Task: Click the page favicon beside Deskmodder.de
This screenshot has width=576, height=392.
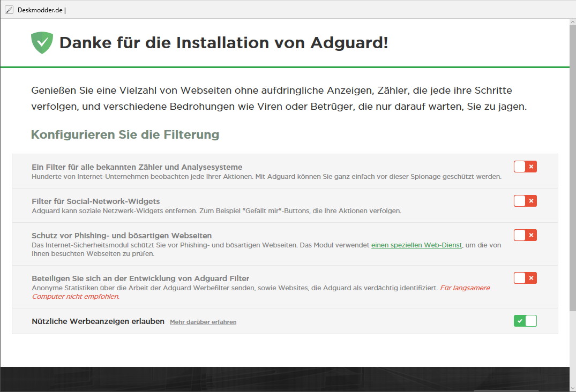Action: 9,10
